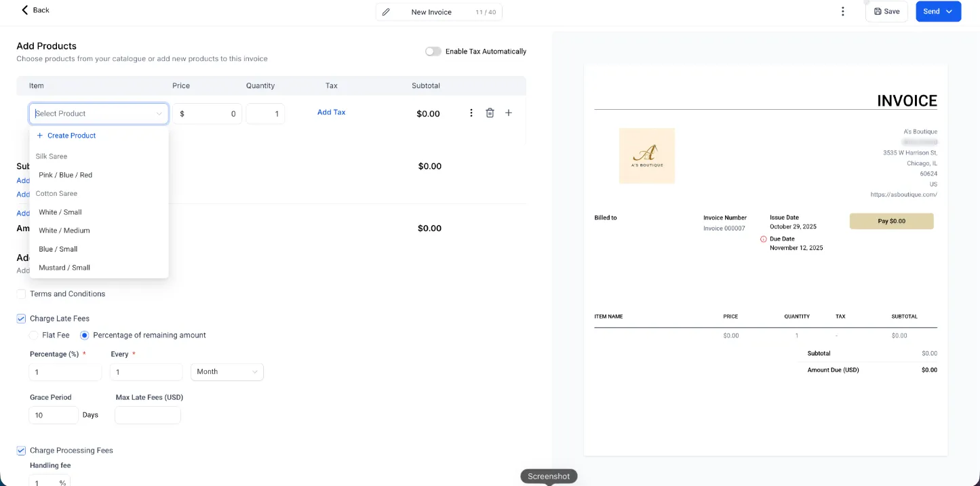Click the Grace Period days field
This screenshot has height=486, width=980.
[54, 415]
